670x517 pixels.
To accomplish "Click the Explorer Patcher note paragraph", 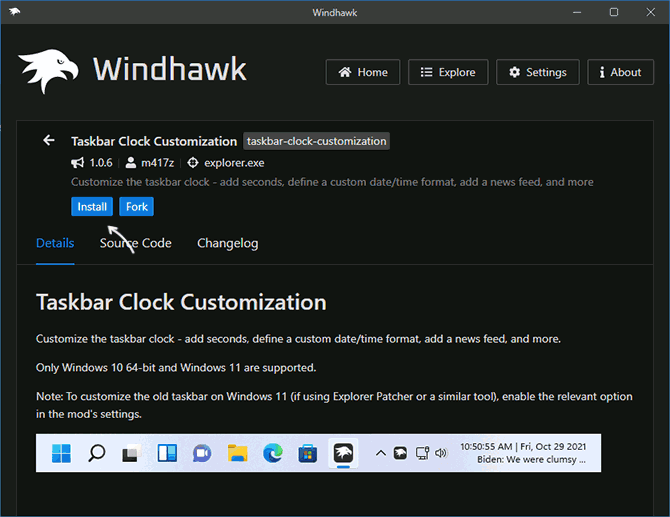I will click(334, 405).
